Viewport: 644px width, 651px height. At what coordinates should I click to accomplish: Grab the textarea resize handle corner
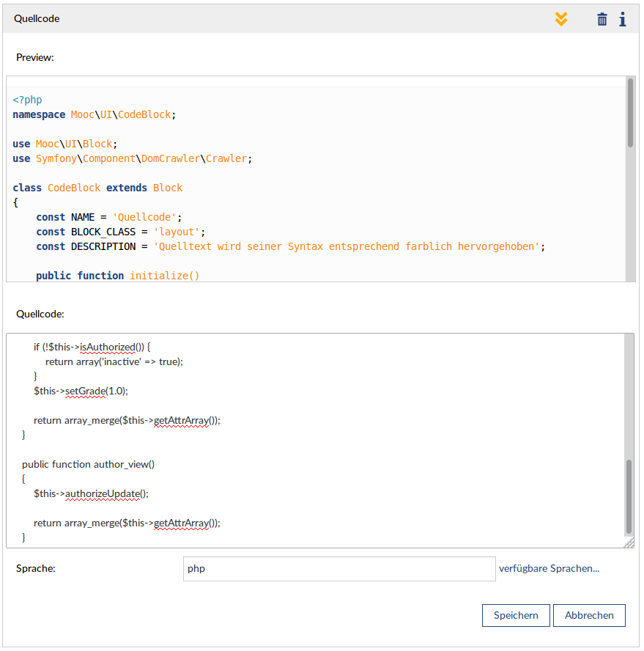[629, 542]
